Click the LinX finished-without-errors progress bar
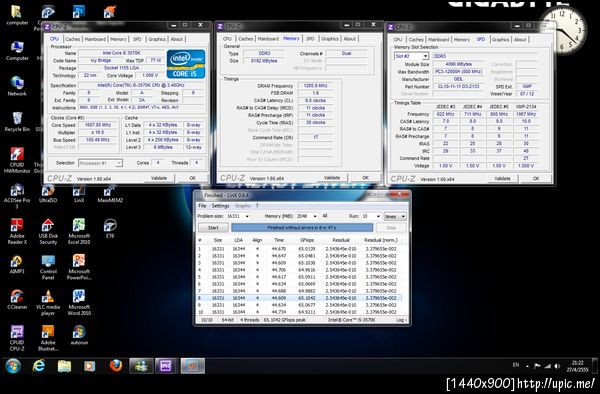This screenshot has width=600, height=394. [x=302, y=228]
